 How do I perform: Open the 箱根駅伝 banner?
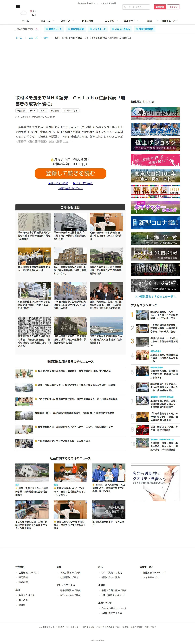(x=155, y=192)
